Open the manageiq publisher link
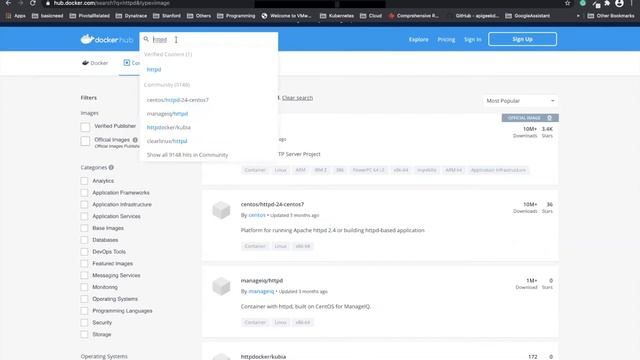Screen dimensions: 640x360 pos(261,291)
